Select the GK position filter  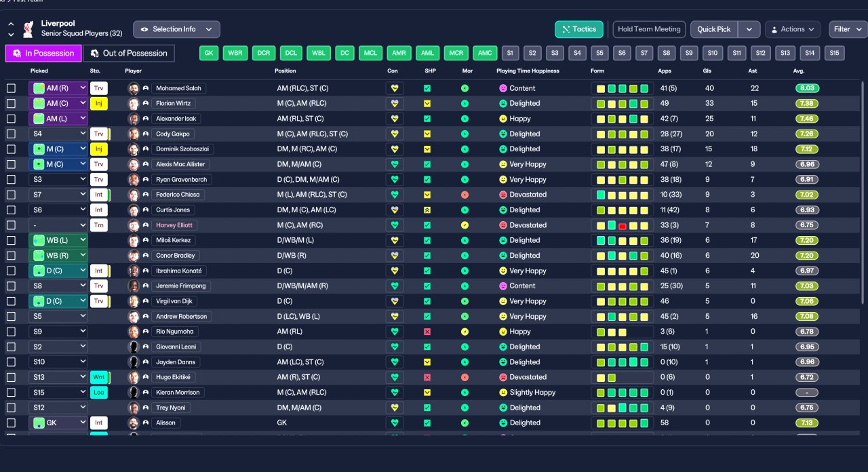[209, 53]
